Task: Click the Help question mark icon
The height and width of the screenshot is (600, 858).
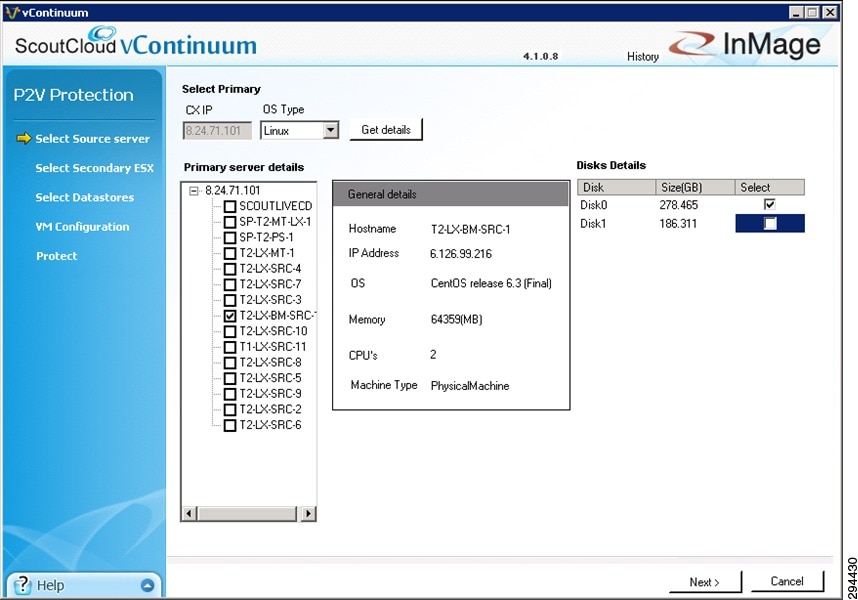Action: click(22, 585)
